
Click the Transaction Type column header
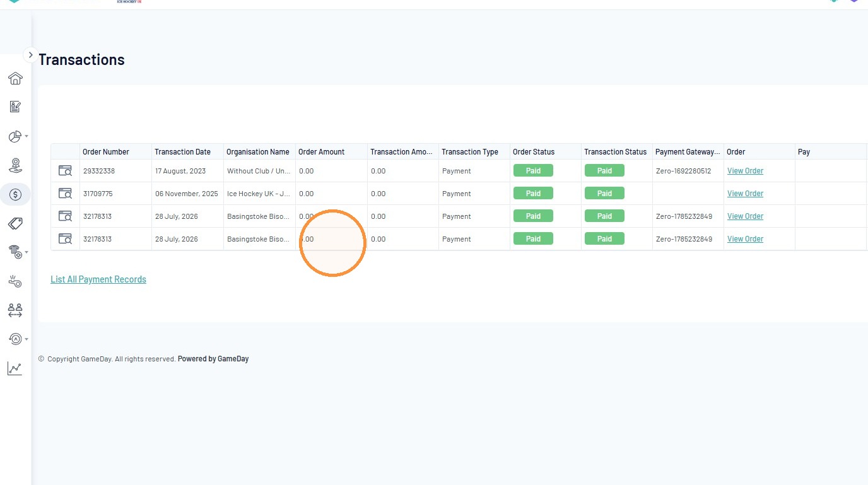[474, 152]
